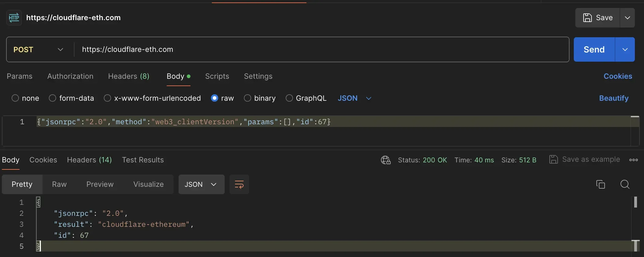Copy the response body with copy icon

coord(600,184)
